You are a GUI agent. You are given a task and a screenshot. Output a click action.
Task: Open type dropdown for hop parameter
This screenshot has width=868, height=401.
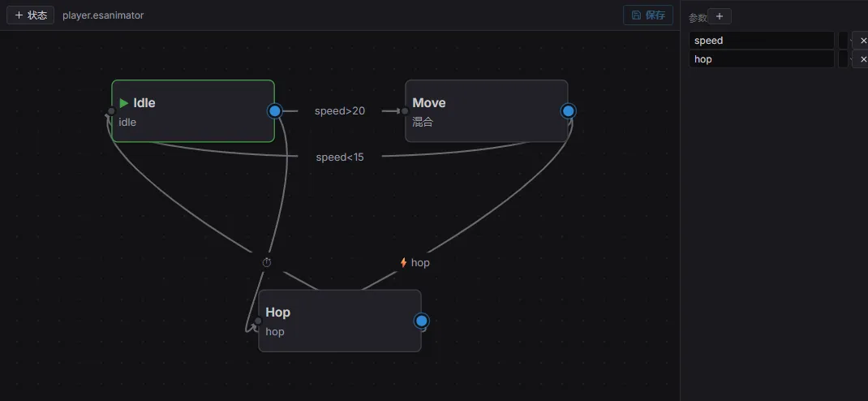click(843, 59)
